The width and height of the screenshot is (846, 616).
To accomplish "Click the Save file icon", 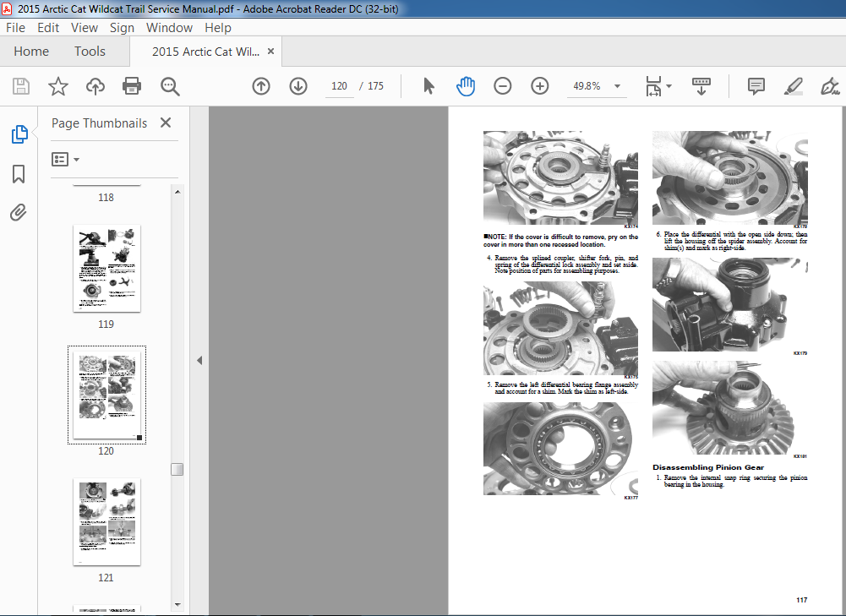I will tap(21, 86).
